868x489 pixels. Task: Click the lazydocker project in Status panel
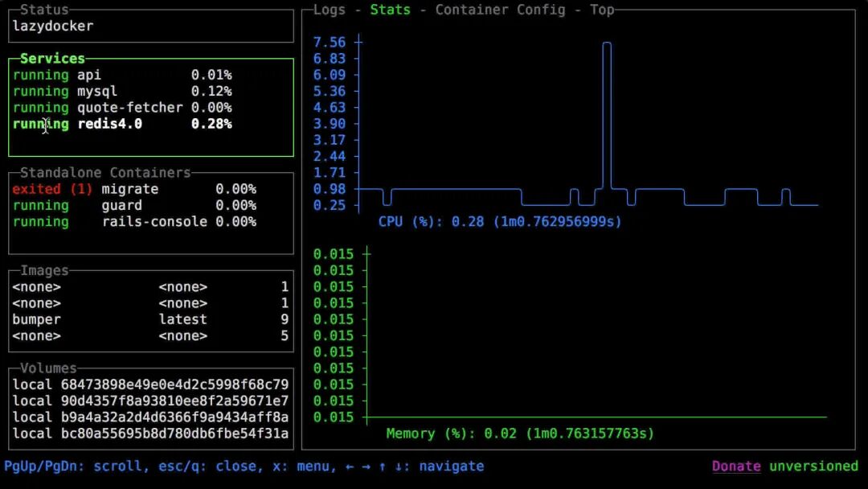tap(53, 26)
